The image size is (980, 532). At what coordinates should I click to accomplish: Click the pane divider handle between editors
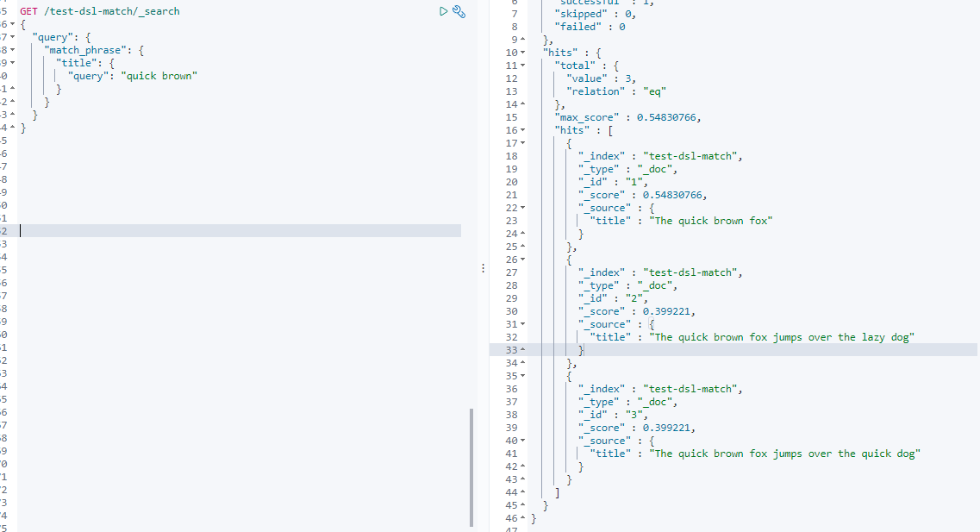pyautogui.click(x=484, y=268)
